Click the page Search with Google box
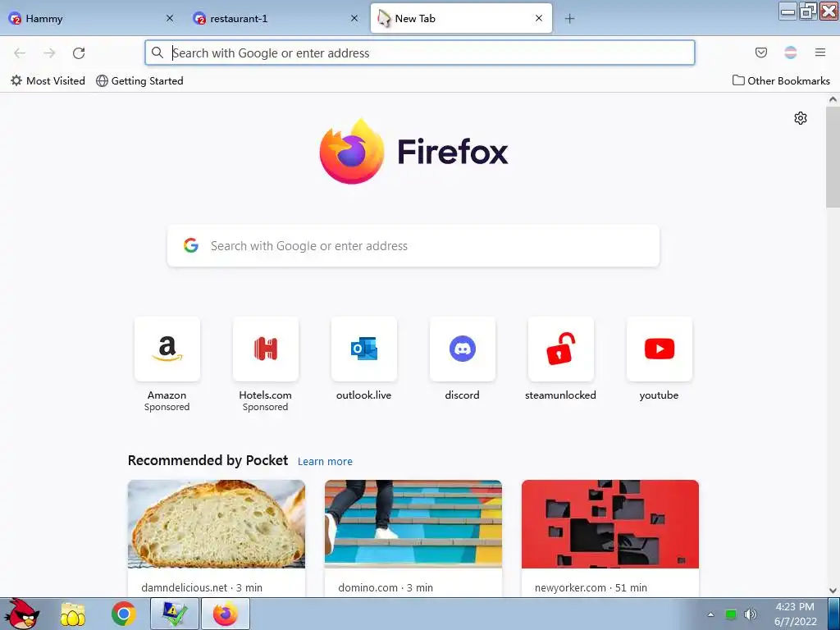Viewport: 840px width, 630px height. pos(413,245)
